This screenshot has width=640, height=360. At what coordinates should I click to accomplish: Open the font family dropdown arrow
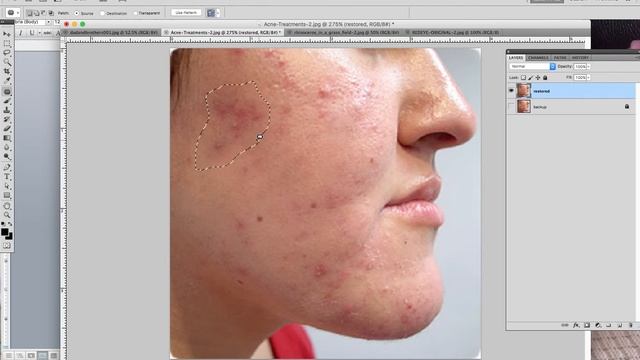[48, 22]
